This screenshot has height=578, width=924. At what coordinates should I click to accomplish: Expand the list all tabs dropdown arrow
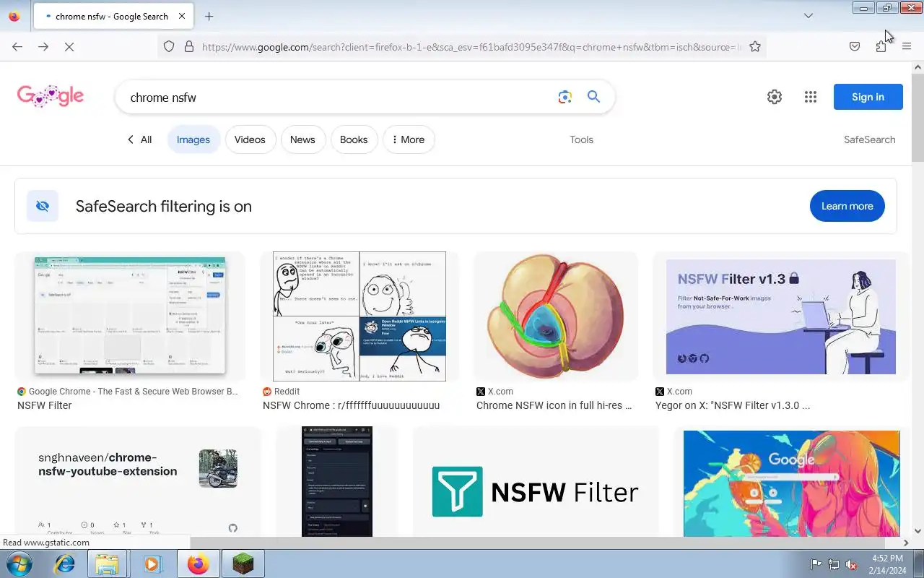[x=808, y=16]
